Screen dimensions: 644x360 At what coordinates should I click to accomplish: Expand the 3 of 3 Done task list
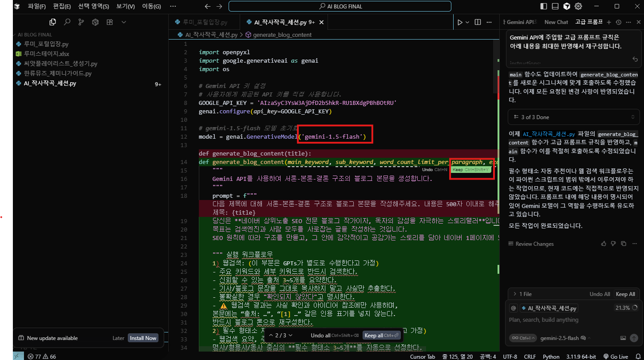pos(572,117)
